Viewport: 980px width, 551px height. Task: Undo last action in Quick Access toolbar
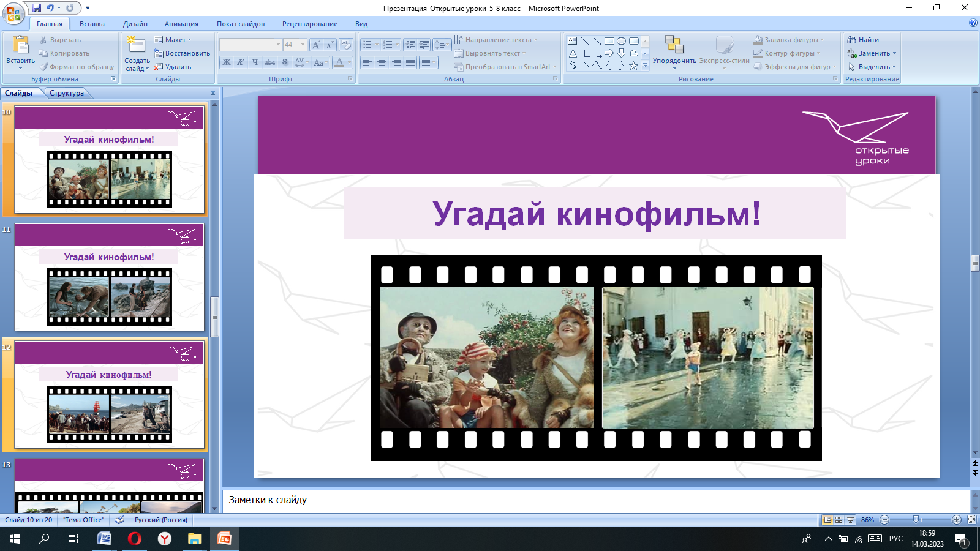pyautogui.click(x=50, y=8)
